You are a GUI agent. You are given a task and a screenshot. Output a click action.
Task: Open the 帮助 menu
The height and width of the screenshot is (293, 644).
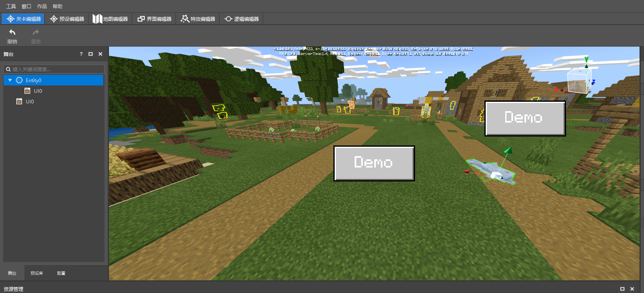pyautogui.click(x=58, y=7)
